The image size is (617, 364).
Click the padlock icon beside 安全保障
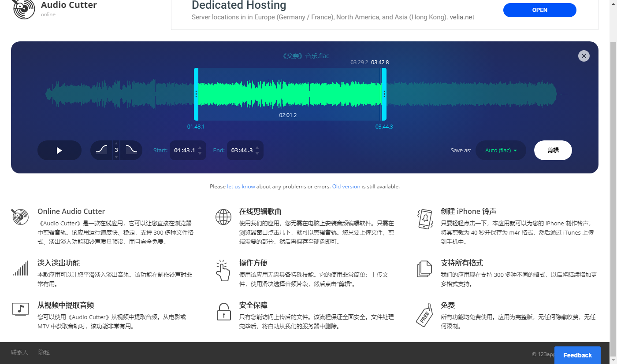[x=223, y=311]
